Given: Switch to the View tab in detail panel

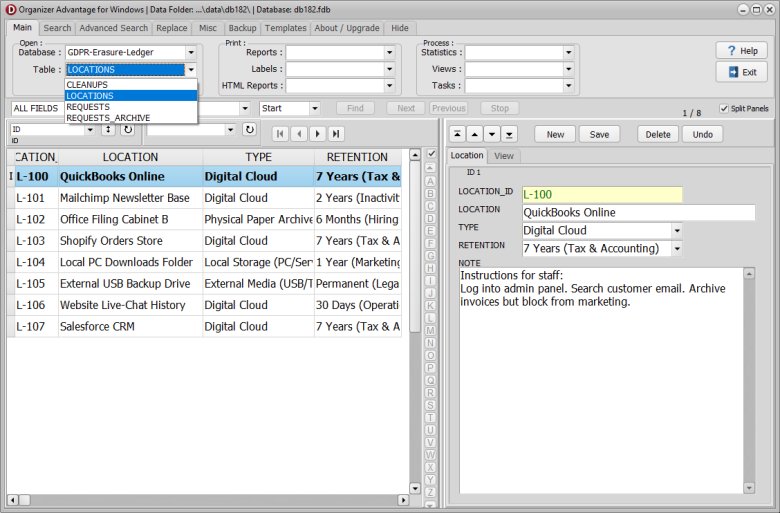Looking at the screenshot, I should click(x=504, y=156).
